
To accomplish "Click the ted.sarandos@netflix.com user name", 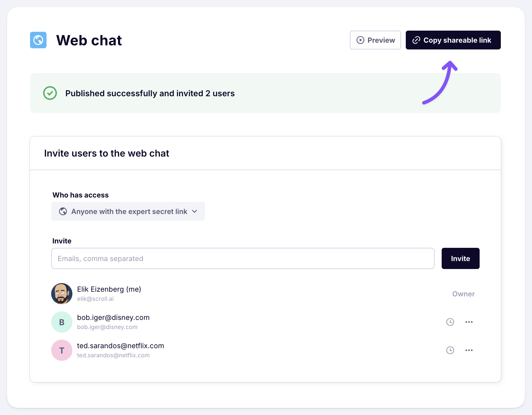I will [120, 346].
